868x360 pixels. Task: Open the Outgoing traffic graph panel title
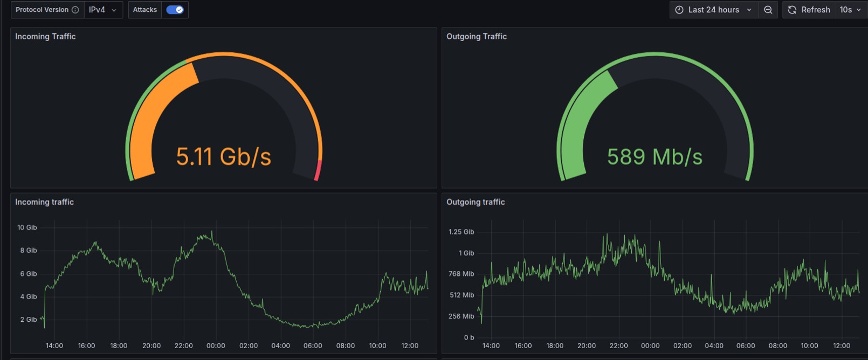click(x=476, y=202)
